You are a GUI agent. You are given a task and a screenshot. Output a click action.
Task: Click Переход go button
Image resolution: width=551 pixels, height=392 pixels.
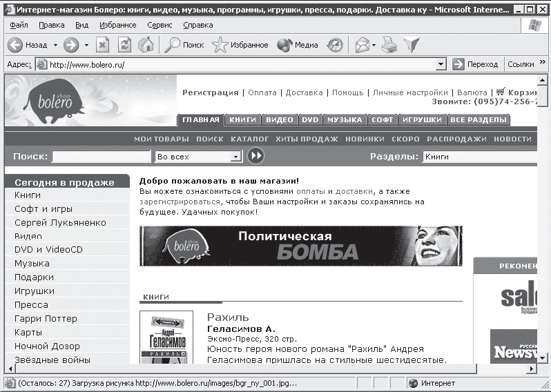[x=476, y=64]
